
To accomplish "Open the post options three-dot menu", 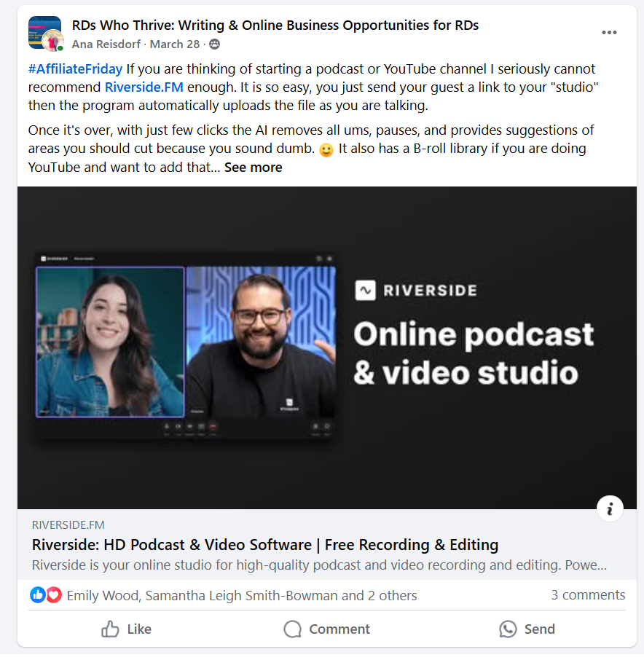I will coord(609,32).
